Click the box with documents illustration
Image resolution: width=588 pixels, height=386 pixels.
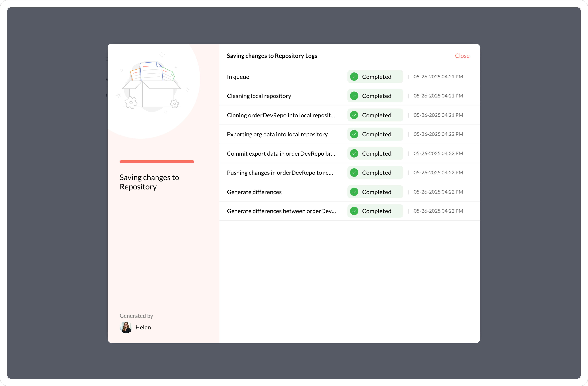(152, 85)
